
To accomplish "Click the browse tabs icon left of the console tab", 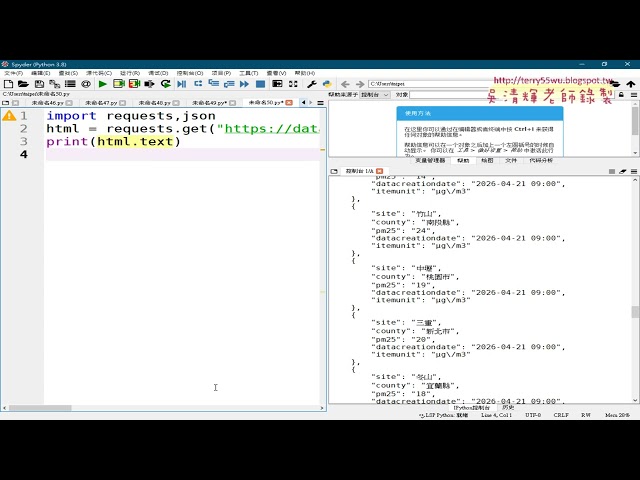I will point(334,171).
